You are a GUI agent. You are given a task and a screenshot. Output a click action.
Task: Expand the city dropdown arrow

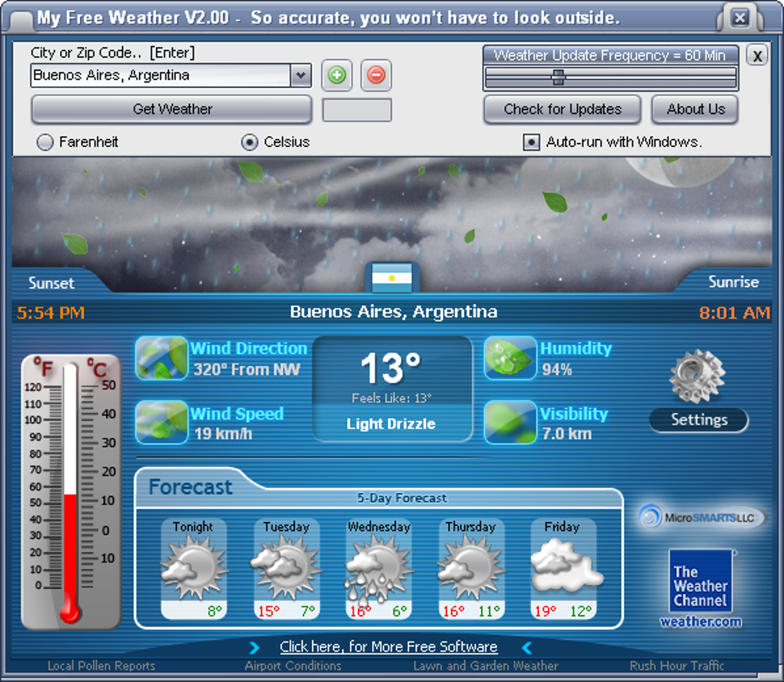(x=301, y=75)
